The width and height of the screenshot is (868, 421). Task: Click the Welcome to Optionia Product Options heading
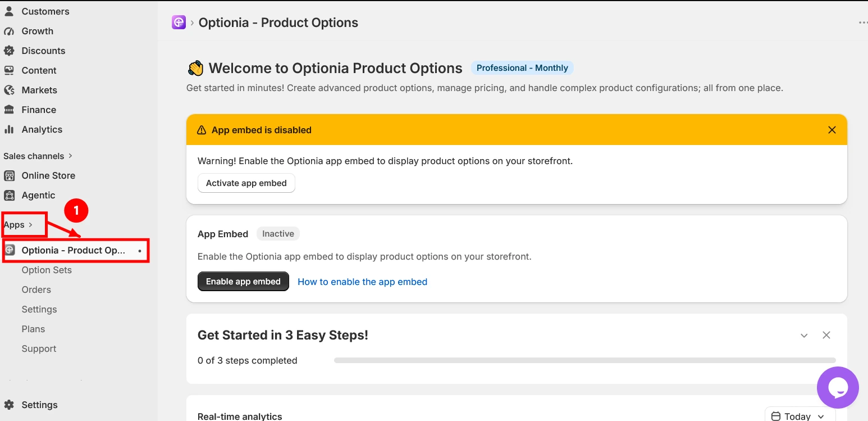(x=335, y=68)
